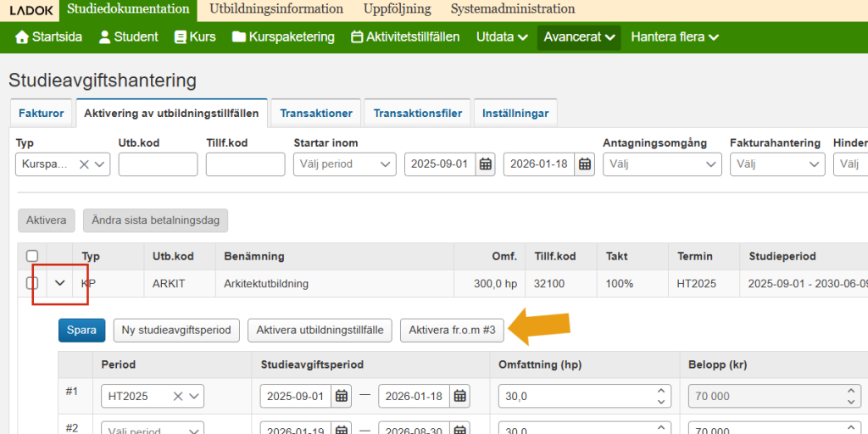The width and height of the screenshot is (868, 434).
Task: Toggle the select-all checkbox in table header
Action: (32, 256)
